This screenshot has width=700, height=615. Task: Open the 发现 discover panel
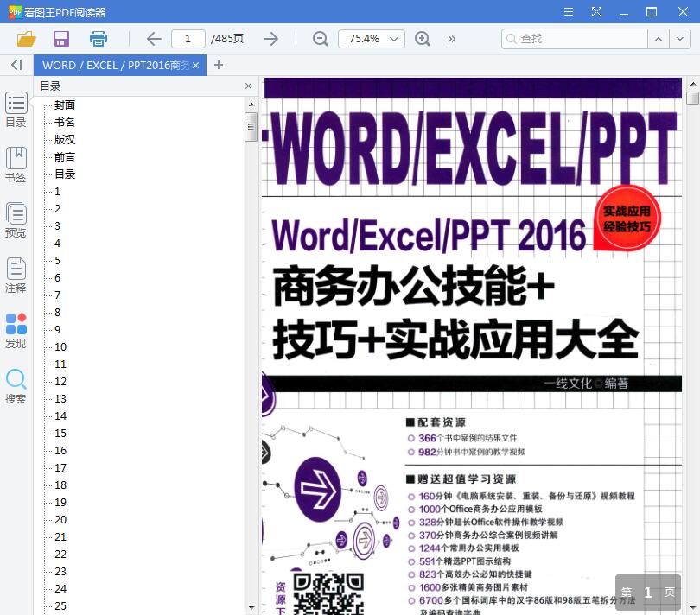click(16, 331)
